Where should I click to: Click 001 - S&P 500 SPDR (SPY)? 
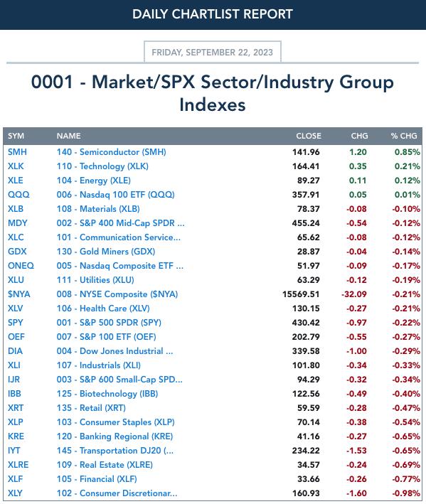[109, 323]
